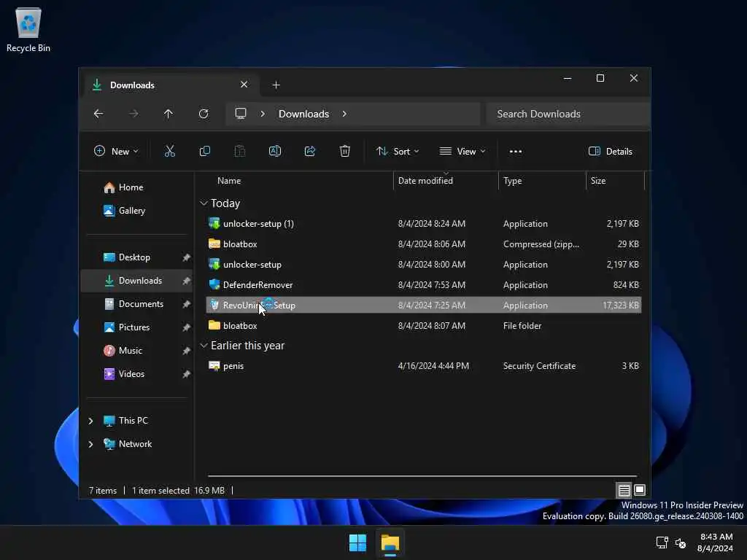747x560 pixels.
Task: Select bloatbox File folder
Action: [x=424, y=326]
